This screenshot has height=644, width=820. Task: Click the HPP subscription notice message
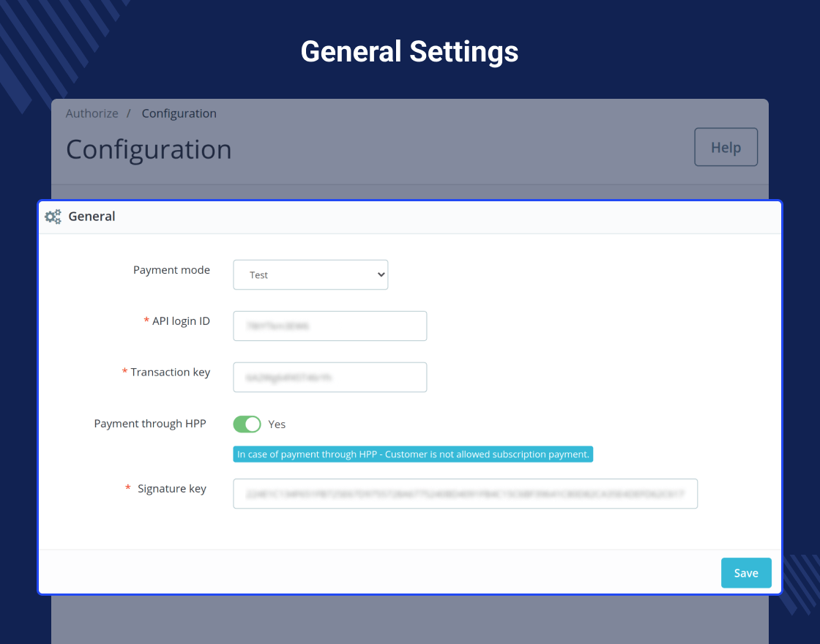pos(413,454)
